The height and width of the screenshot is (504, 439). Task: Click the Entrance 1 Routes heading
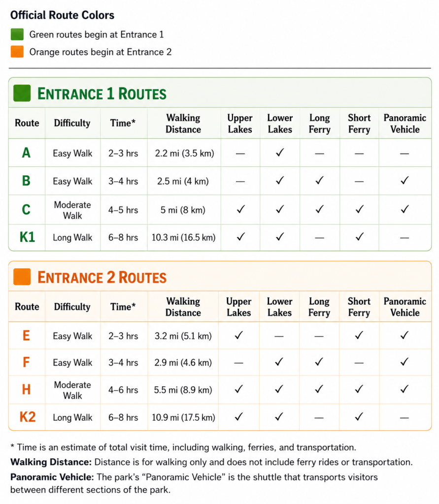pos(101,94)
